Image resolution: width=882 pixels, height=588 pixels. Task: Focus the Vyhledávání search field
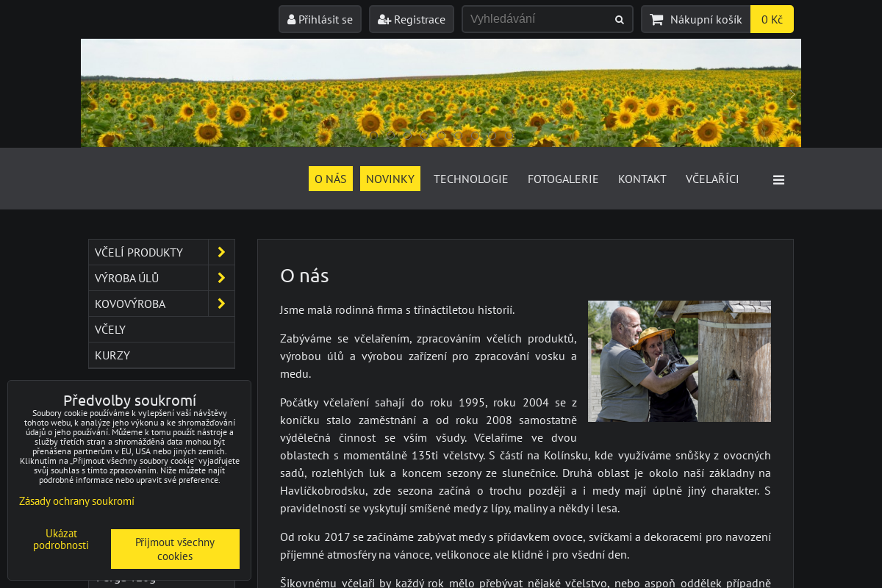pyautogui.click(x=537, y=19)
